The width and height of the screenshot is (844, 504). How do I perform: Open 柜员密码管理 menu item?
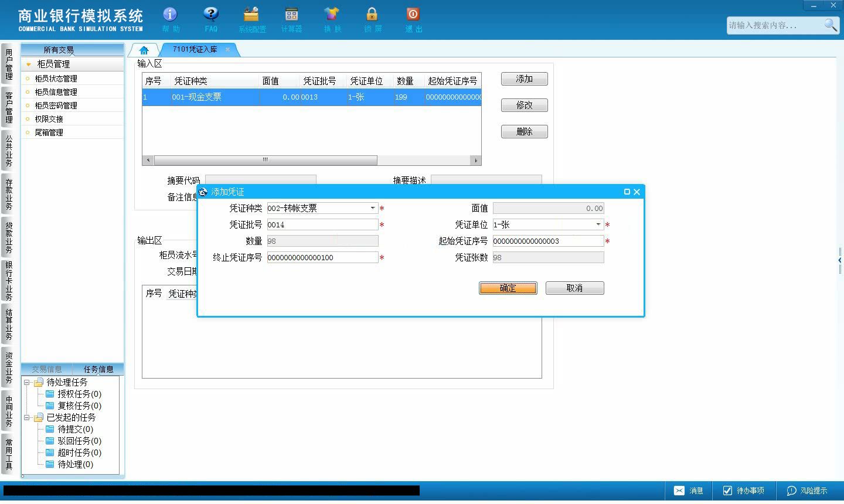pyautogui.click(x=73, y=105)
